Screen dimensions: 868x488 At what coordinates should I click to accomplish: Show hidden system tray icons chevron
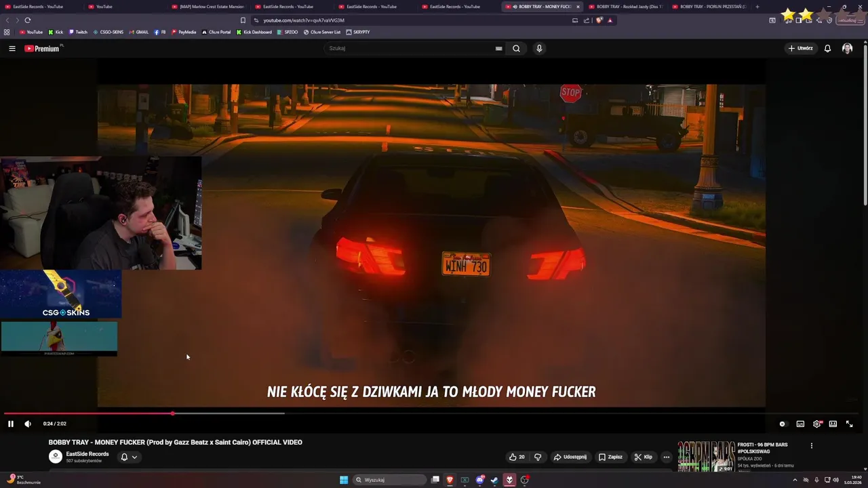tap(795, 480)
